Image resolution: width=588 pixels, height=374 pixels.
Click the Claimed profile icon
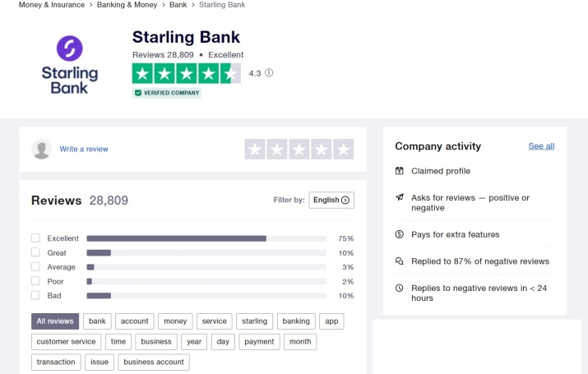(x=400, y=171)
